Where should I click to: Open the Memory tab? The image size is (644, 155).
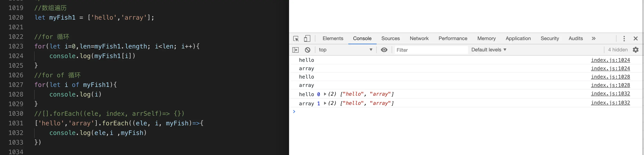(486, 39)
